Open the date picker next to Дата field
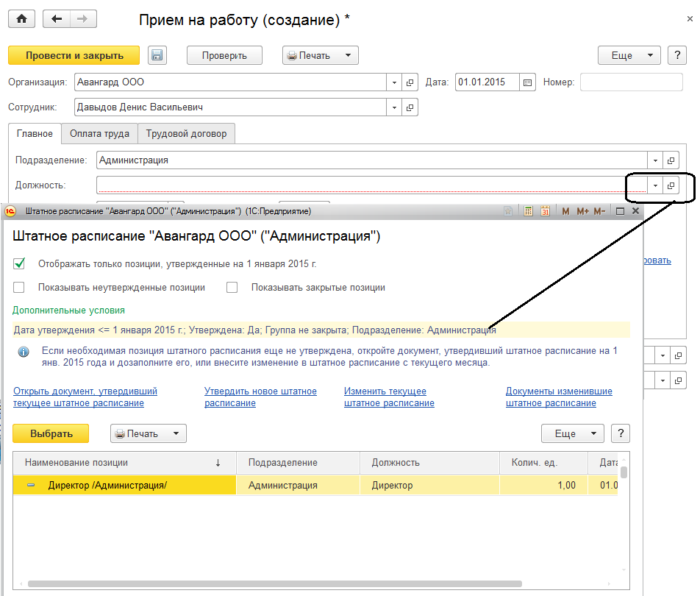This screenshot has width=700, height=596. click(x=527, y=82)
